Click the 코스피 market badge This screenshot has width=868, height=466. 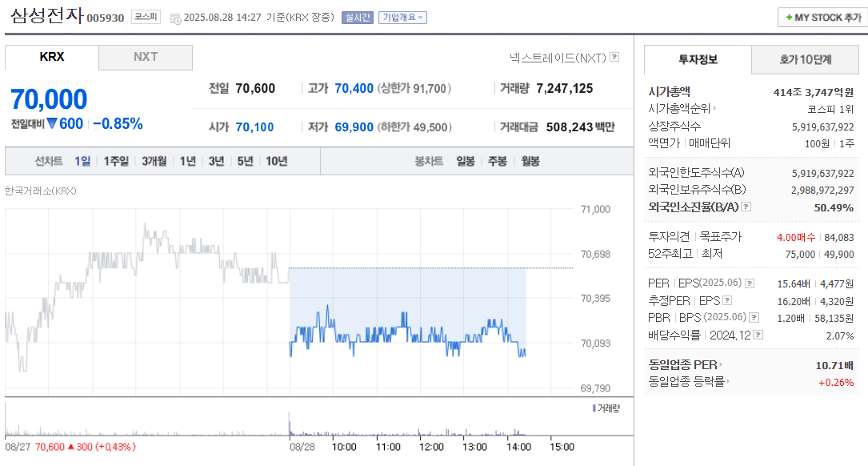pos(146,17)
